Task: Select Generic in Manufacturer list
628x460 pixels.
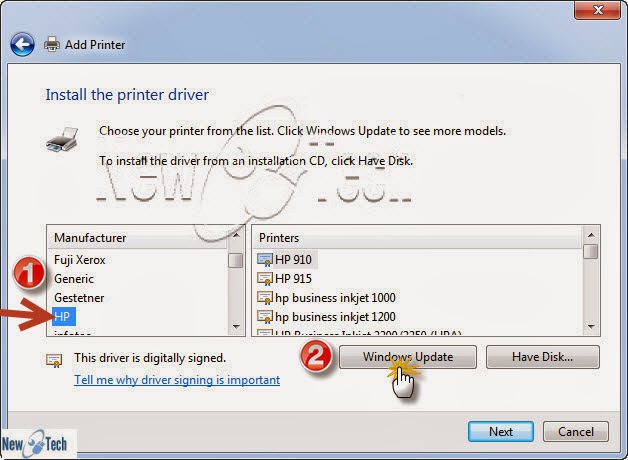Action: click(x=74, y=279)
